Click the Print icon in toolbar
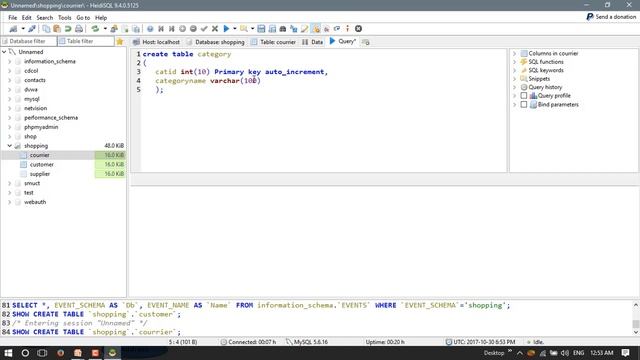 [x=79, y=29]
